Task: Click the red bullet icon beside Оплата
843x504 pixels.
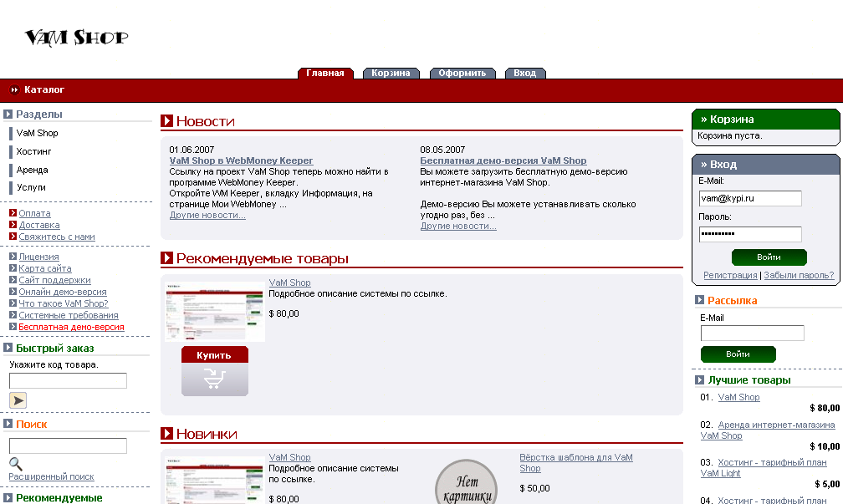Action: tap(13, 213)
